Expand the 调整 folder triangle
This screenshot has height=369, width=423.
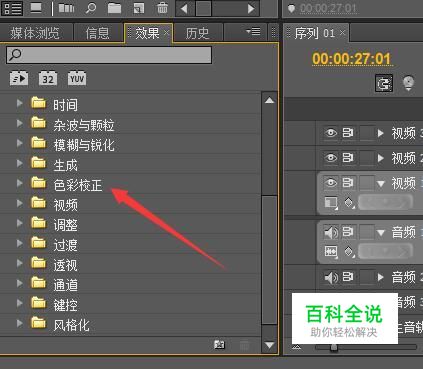20,223
